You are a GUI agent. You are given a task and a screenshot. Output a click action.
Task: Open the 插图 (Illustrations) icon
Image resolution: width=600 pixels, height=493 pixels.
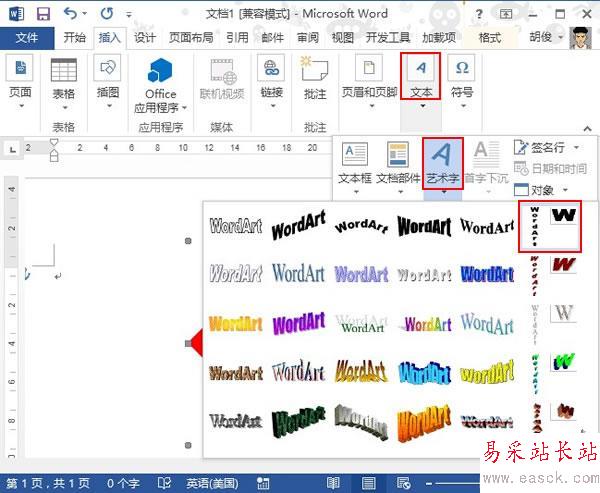108,68
